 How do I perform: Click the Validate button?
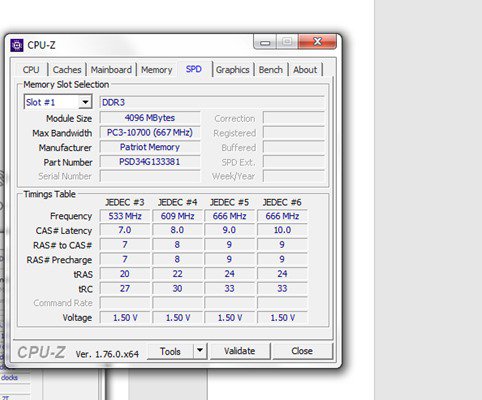click(x=240, y=351)
